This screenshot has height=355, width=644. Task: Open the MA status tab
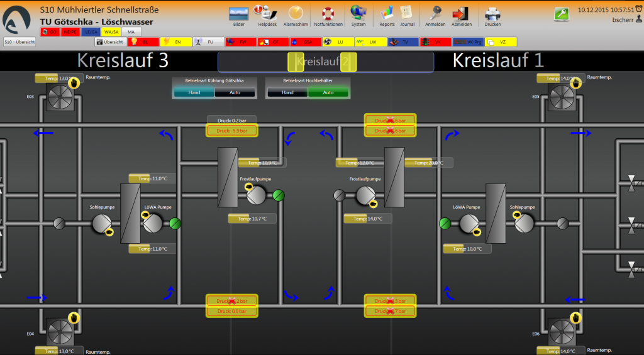click(x=131, y=31)
